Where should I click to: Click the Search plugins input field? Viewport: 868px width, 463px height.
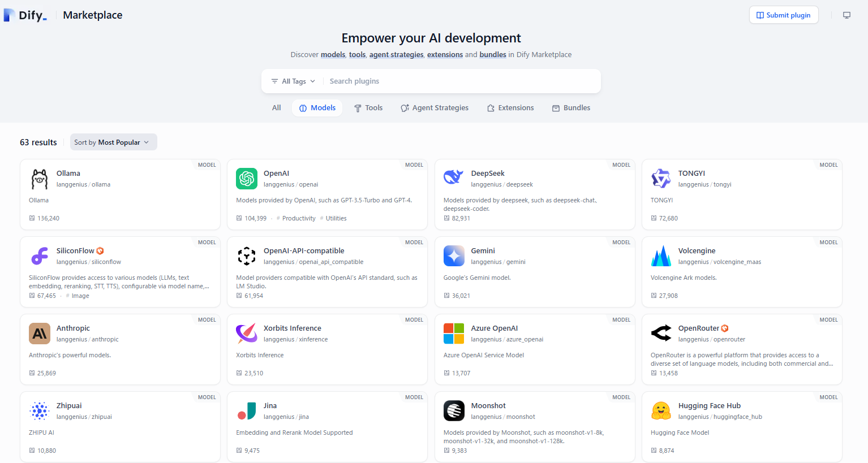[x=461, y=81]
